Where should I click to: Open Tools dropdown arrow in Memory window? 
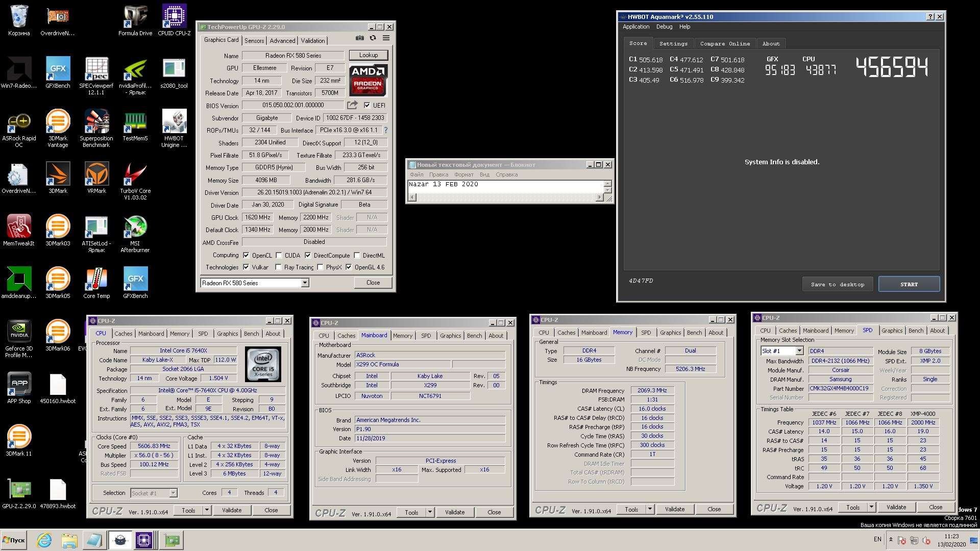tap(650, 509)
